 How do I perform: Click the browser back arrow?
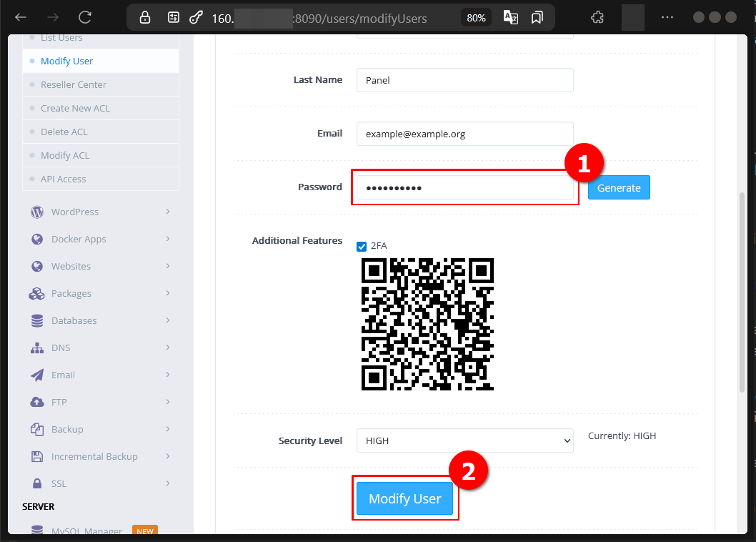coord(21,18)
